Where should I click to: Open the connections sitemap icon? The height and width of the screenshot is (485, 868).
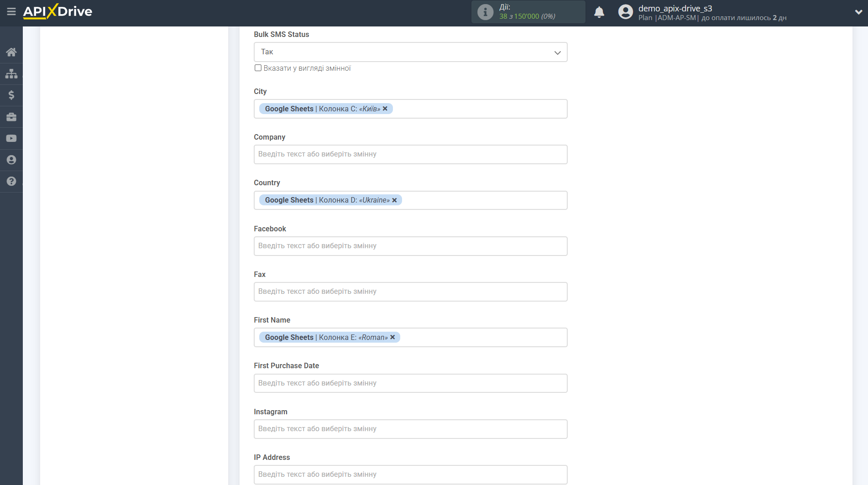point(11,73)
